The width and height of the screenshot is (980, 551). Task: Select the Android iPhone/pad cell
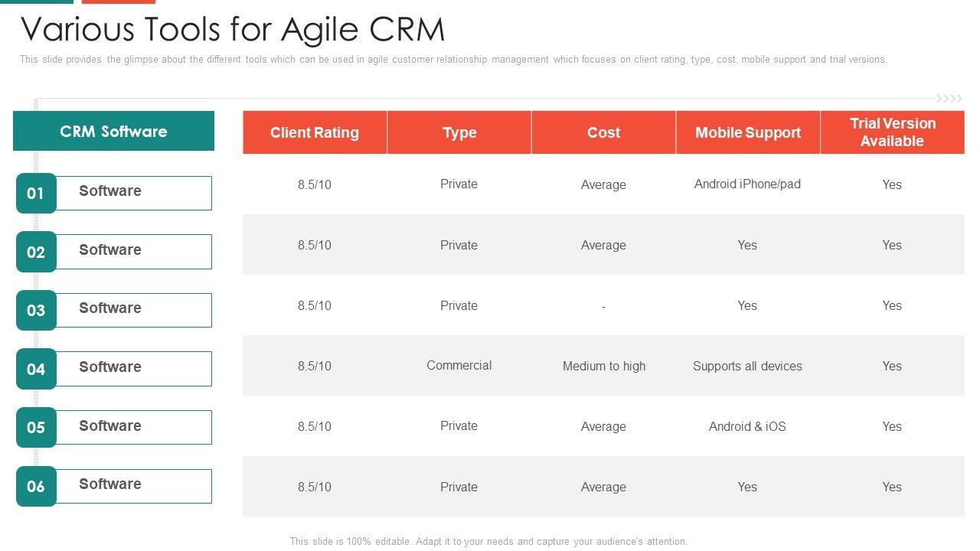click(x=747, y=184)
